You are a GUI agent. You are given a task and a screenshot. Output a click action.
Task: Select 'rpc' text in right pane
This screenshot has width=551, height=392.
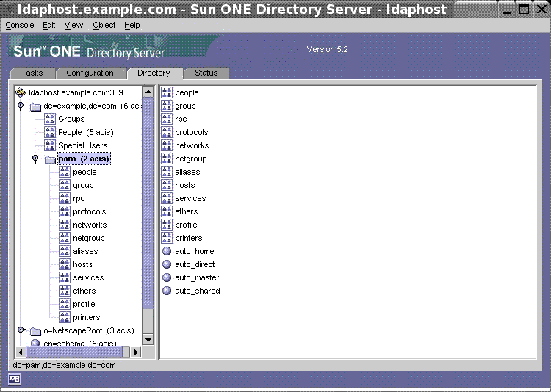tap(181, 120)
